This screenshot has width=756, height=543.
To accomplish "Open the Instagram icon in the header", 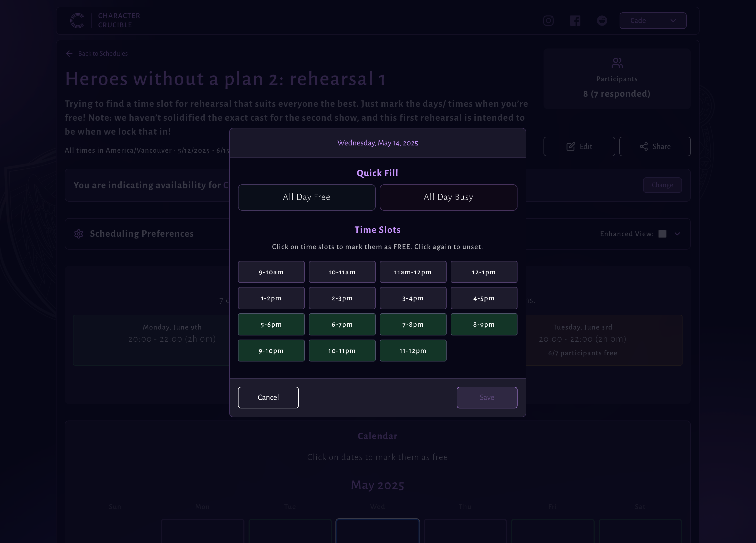I will (x=548, y=20).
